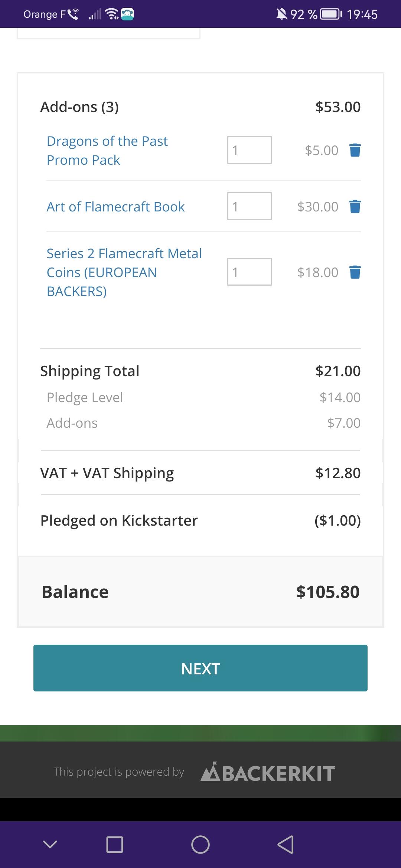
Task: Tap the hide-navigation-bar chevron icon
Action: 50,845
